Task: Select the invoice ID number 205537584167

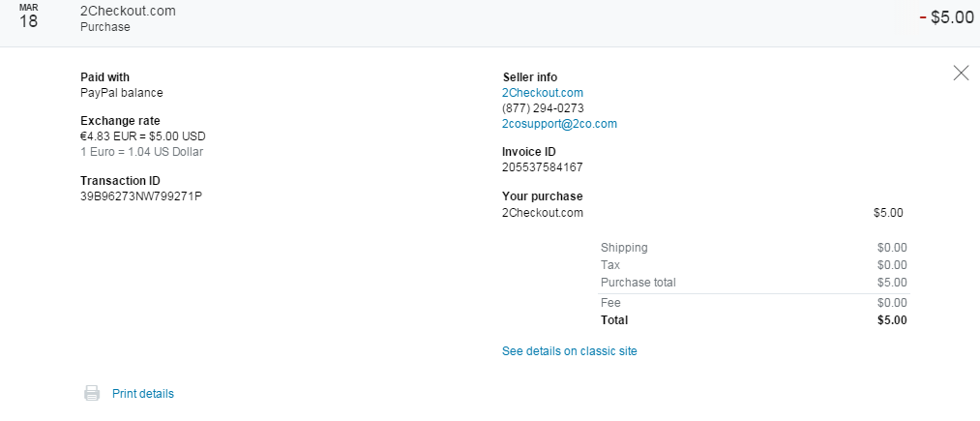Action: pos(543,167)
